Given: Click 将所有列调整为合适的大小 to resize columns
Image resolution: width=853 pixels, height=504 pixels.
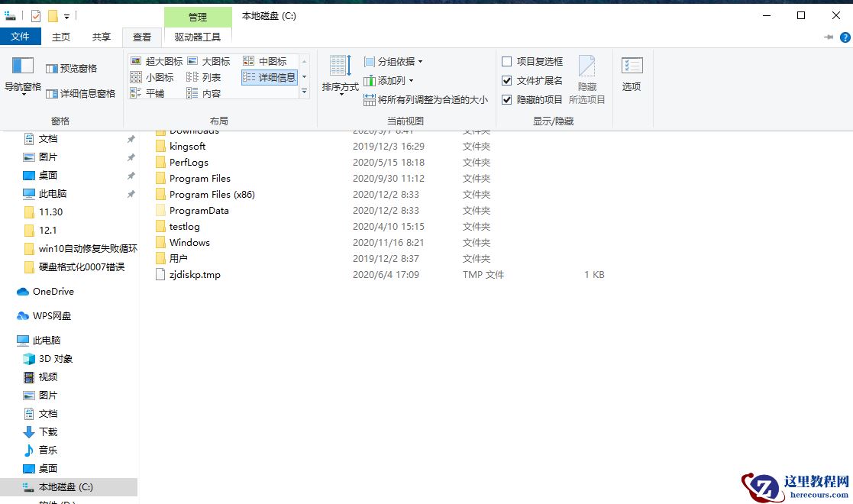Looking at the screenshot, I should (x=425, y=99).
